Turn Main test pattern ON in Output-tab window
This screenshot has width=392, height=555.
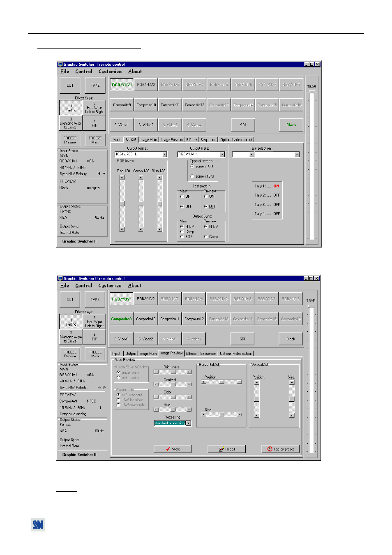182,197
